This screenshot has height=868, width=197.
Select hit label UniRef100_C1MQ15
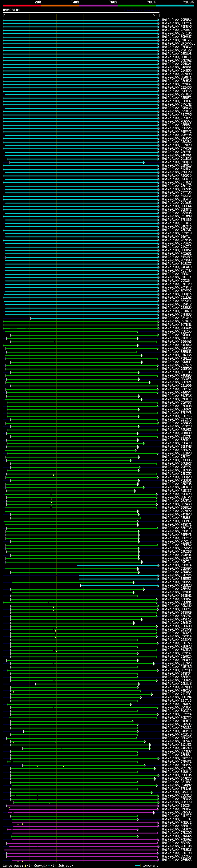(177, 165)
